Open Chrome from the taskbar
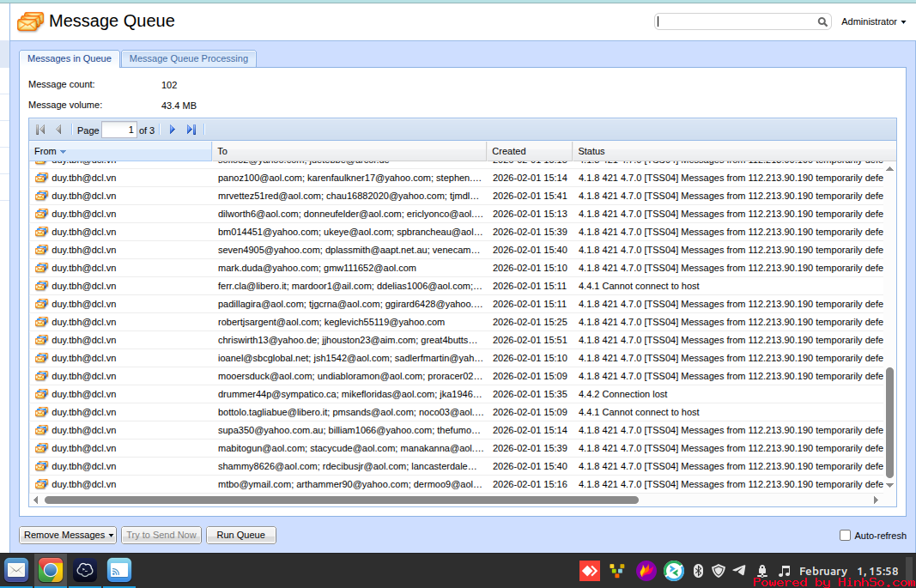Screen dimensions: 916x588 [x=51, y=570]
